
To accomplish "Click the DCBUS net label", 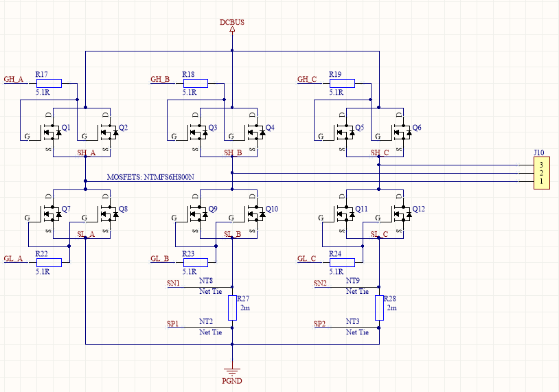I will (232, 22).
